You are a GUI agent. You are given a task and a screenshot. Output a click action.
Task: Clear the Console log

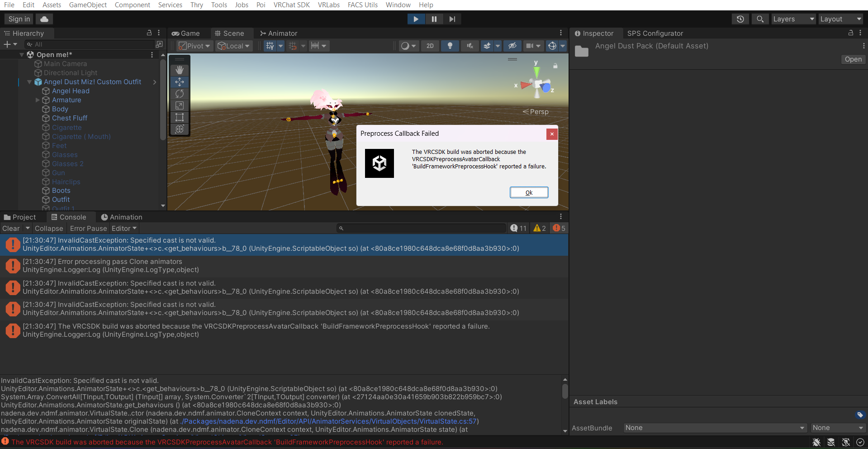(11, 229)
